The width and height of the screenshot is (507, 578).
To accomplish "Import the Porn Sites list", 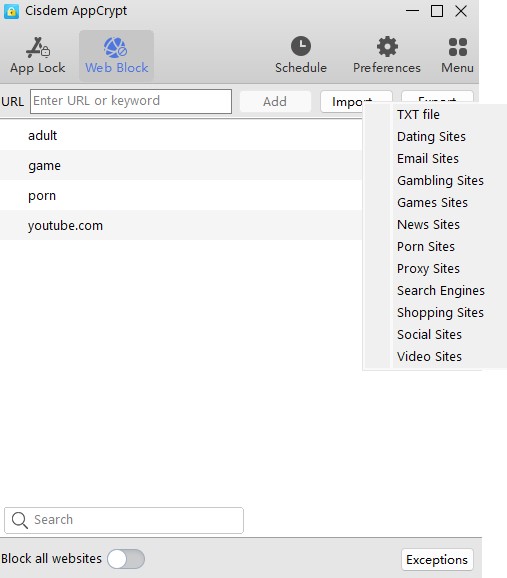I will click(x=426, y=247).
